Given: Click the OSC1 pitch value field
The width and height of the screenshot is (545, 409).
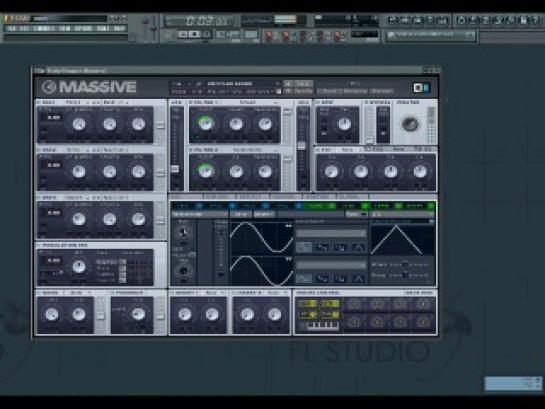Looking at the screenshot, I should point(54,118).
